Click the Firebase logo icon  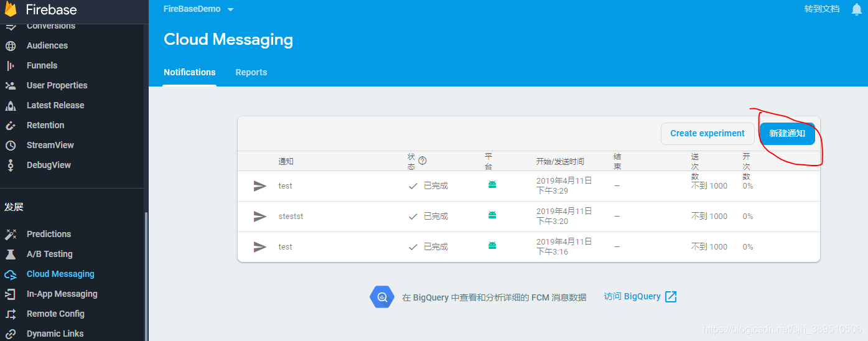click(x=11, y=9)
